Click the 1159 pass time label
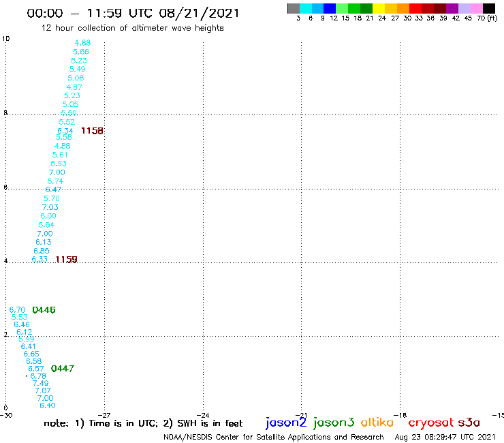The width and height of the screenshot is (504, 443). (x=67, y=259)
